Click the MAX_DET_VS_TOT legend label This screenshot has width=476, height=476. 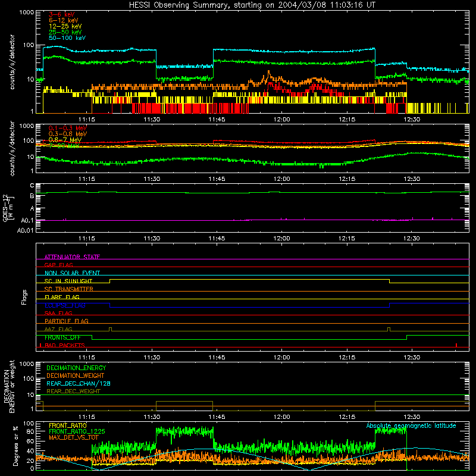click(x=73, y=437)
